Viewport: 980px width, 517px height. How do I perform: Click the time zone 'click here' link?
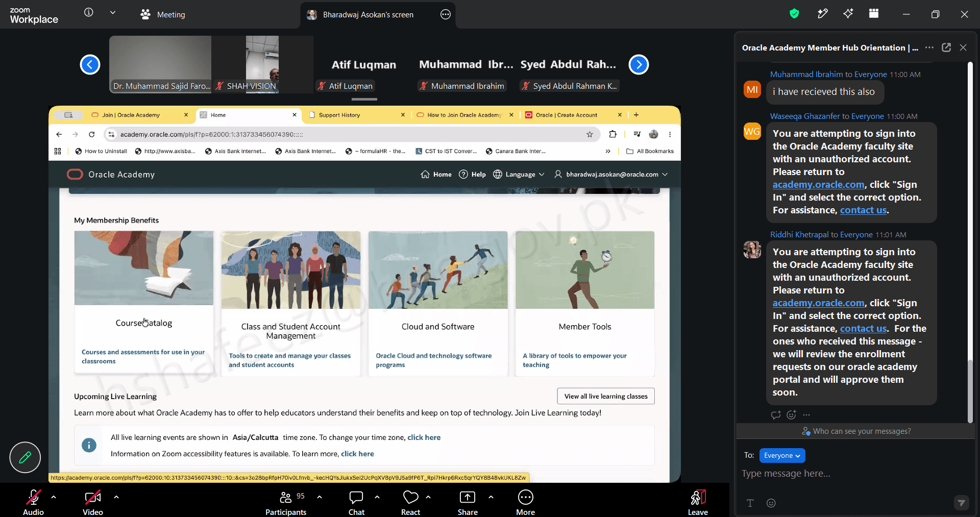(x=424, y=437)
